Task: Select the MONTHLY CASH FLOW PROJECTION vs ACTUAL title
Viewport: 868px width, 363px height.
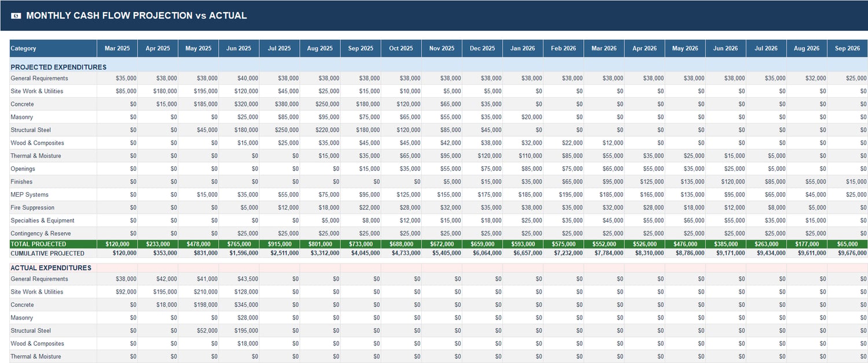Action: [x=137, y=16]
